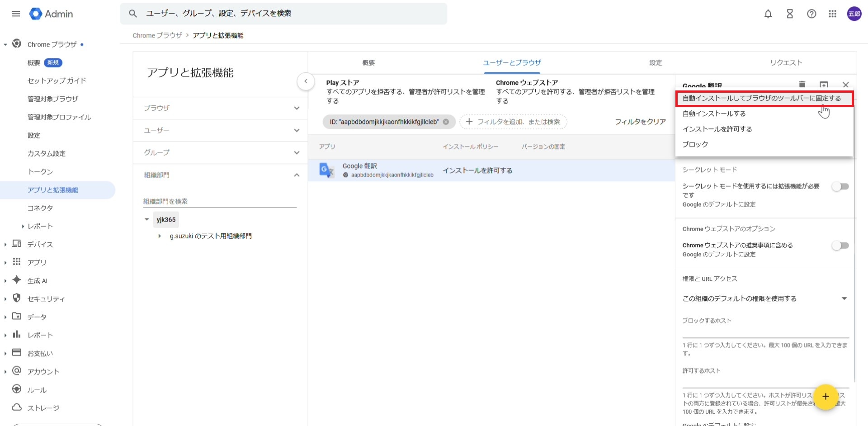This screenshot has height=426, width=868.
Task: Toggle the シークレット モード extension requirement switch
Action: (x=840, y=186)
